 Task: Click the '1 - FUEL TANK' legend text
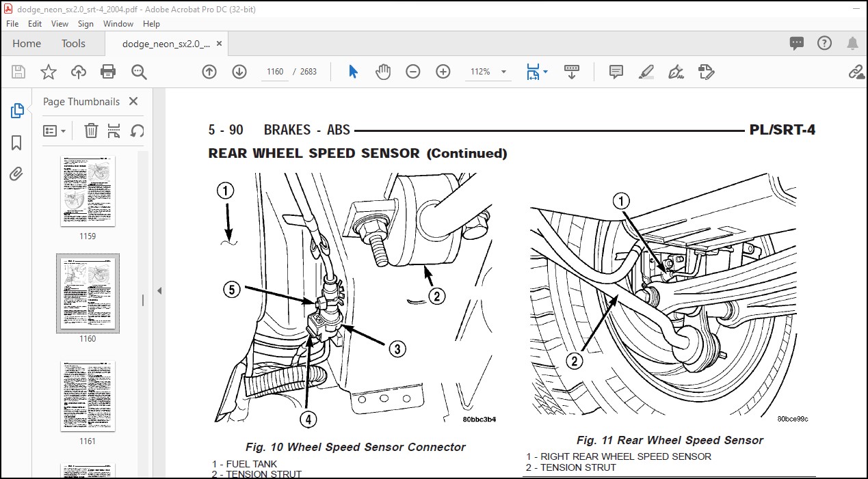tap(244, 464)
